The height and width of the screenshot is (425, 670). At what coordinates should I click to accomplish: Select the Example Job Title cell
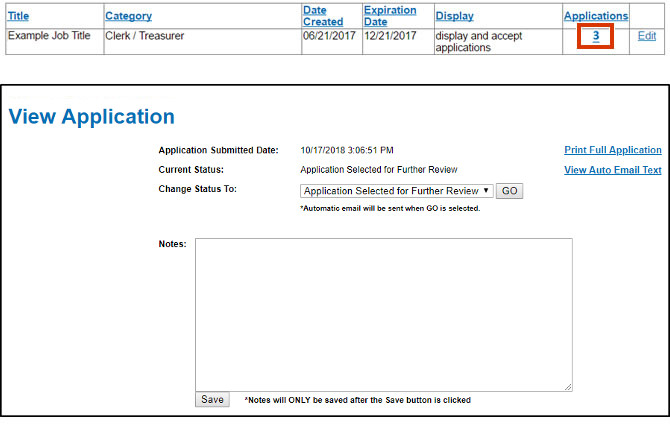click(x=49, y=36)
